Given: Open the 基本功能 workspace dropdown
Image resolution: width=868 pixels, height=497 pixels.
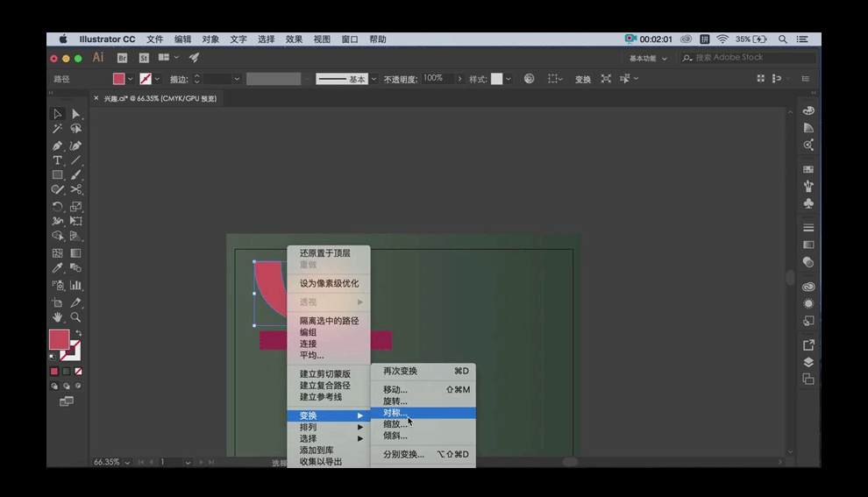Looking at the screenshot, I should point(649,58).
